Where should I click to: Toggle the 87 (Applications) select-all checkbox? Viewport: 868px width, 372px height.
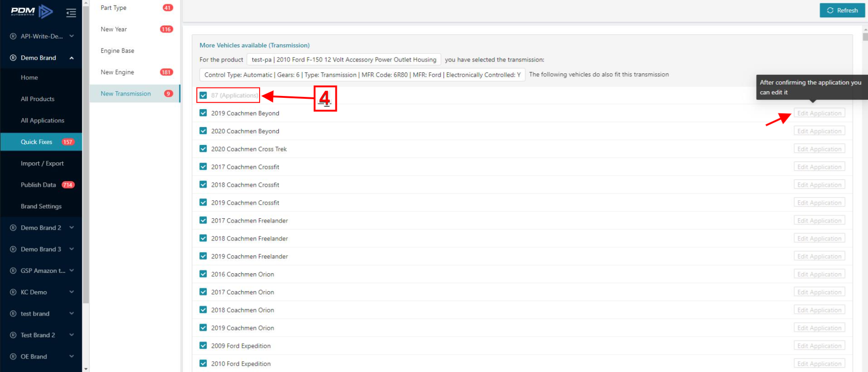click(x=203, y=95)
